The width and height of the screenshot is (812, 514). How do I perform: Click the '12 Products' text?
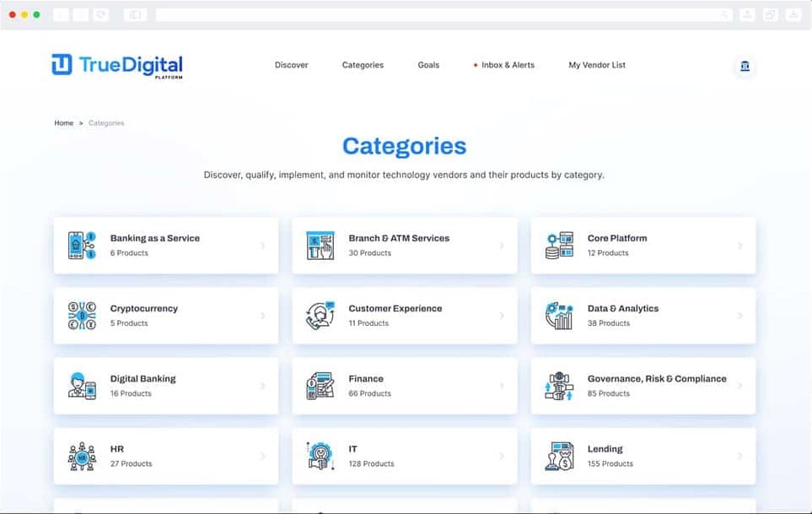click(x=608, y=253)
